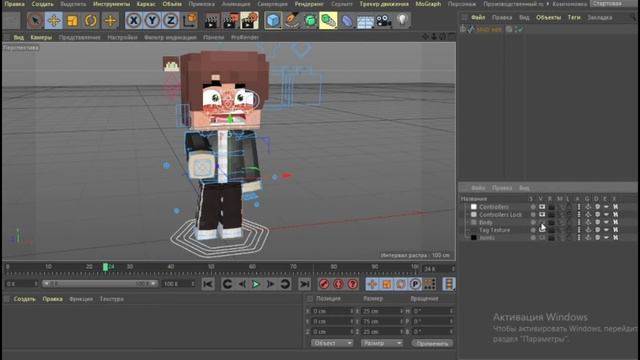Activate the Rotate tool
Image resolution: width=640 pixels, height=360 pixels.
click(x=91, y=20)
